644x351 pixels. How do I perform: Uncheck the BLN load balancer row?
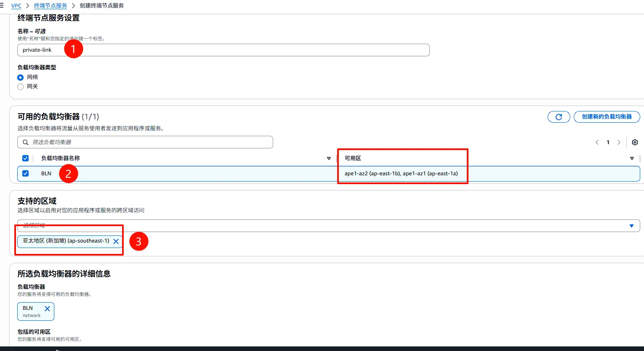pos(26,174)
